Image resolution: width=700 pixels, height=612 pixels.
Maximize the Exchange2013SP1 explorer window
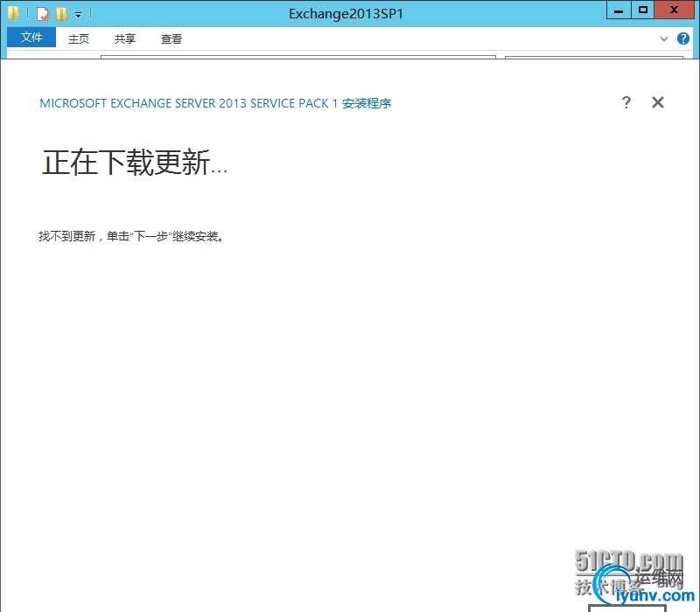[643, 10]
